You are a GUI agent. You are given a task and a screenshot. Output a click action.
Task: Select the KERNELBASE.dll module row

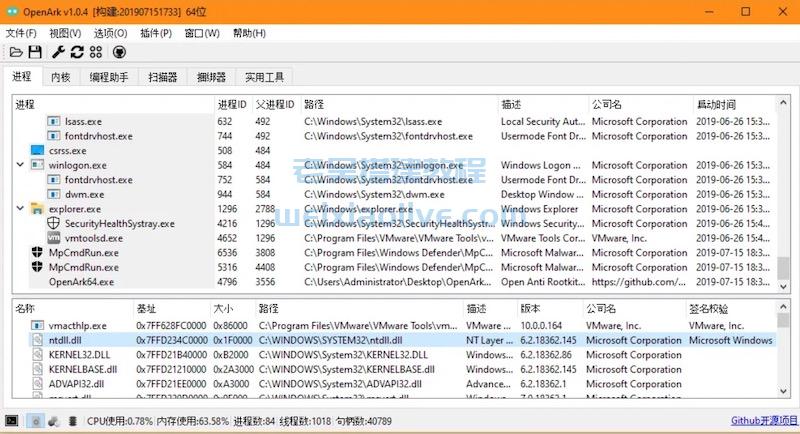[x=394, y=369]
